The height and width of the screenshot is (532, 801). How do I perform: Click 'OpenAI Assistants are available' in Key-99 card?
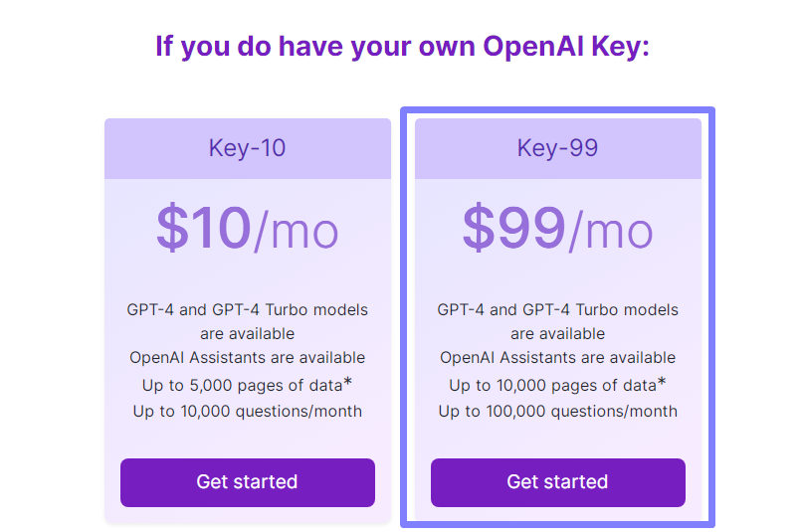pos(558,357)
